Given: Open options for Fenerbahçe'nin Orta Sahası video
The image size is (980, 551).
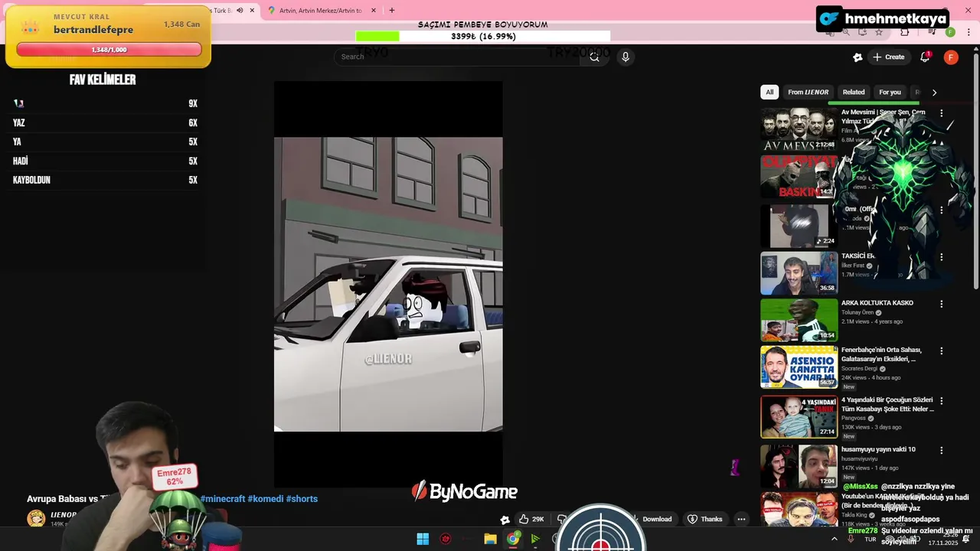Looking at the screenshot, I should (942, 350).
